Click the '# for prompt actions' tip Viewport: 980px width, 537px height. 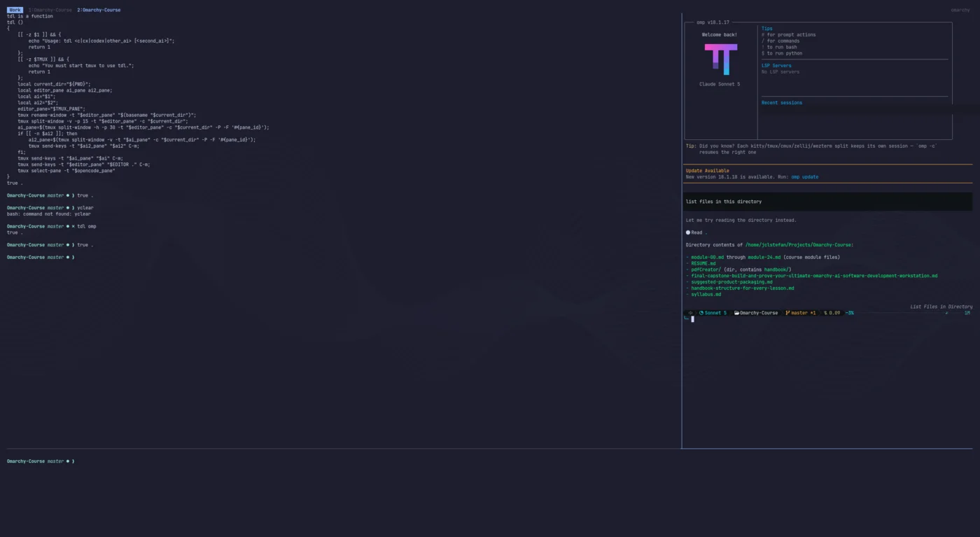[x=788, y=34]
